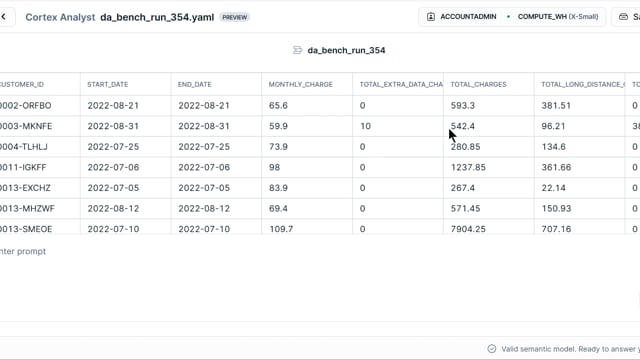The image size is (640, 360).
Task: Click the TOTAL_CHARGES column header
Action: coord(478,84)
